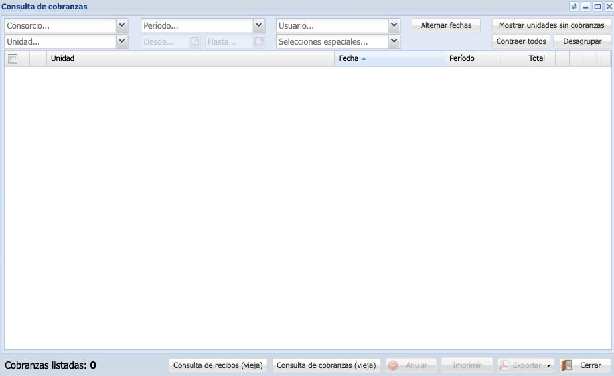Open the Desde calendar picker icon
The image size is (614, 376).
point(195,42)
